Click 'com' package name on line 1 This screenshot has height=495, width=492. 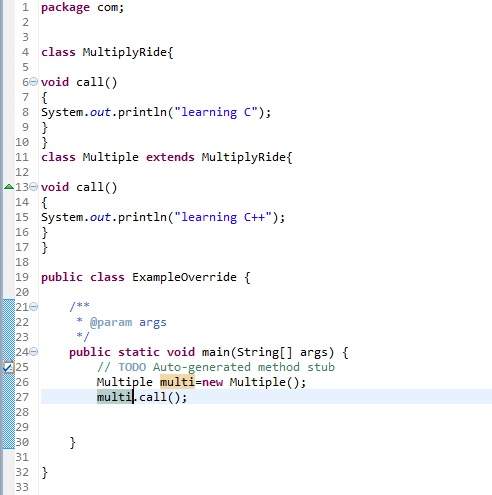click(107, 7)
